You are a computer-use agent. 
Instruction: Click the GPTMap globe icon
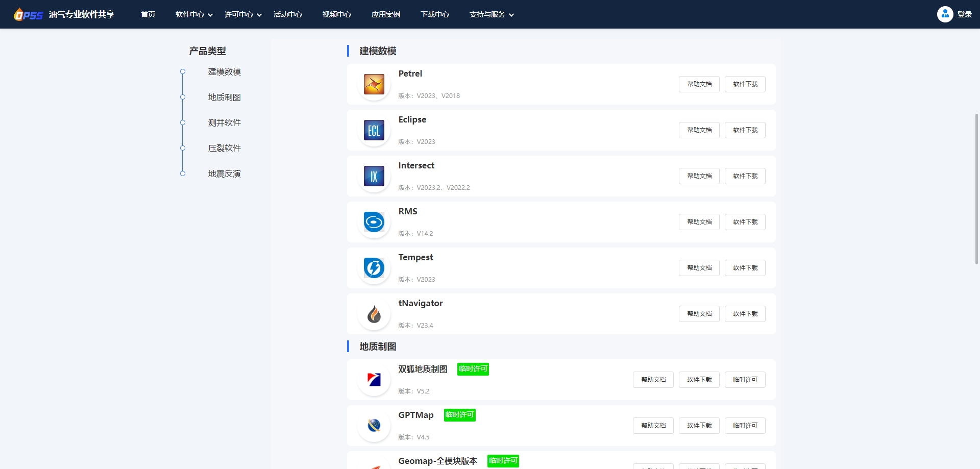pyautogui.click(x=374, y=426)
